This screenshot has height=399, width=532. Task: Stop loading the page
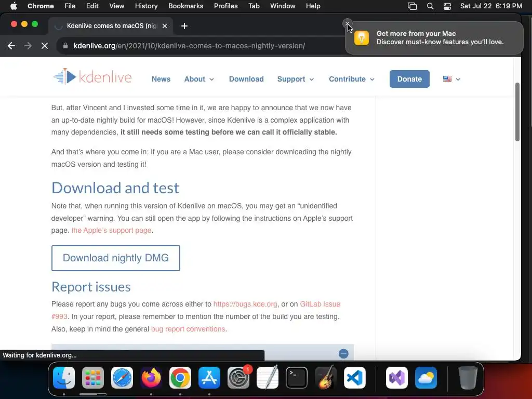[45, 46]
